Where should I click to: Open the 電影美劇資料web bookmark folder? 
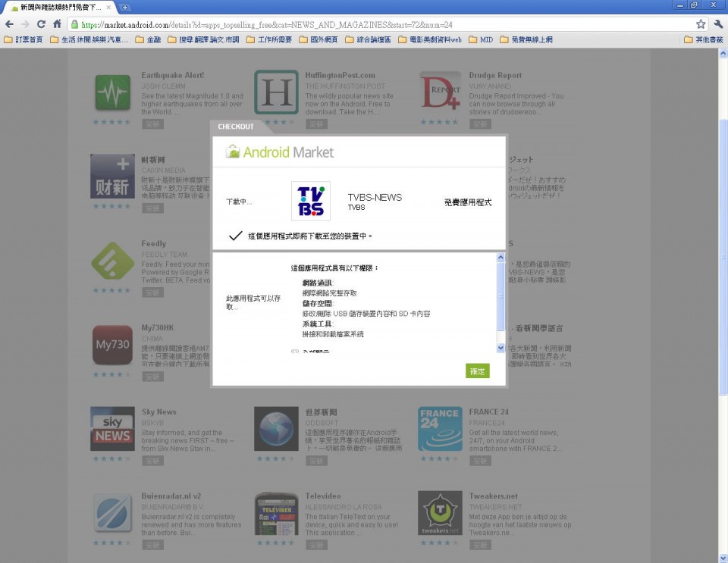[x=430, y=39]
